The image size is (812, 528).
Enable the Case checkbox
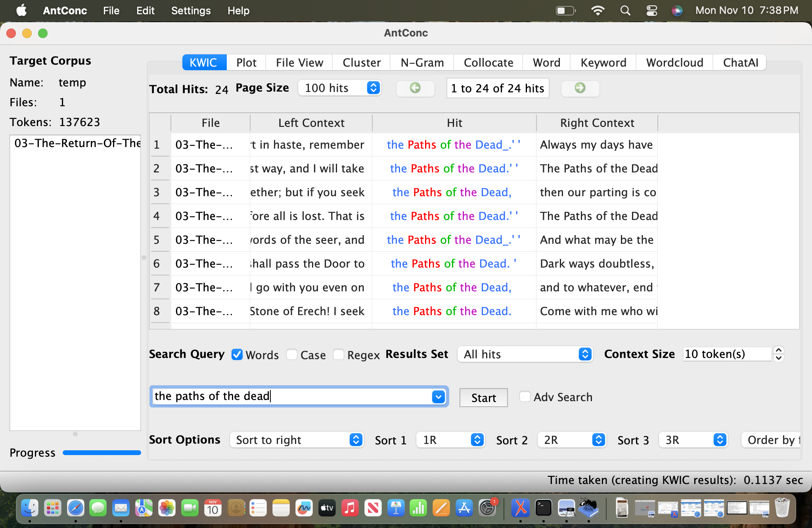pyautogui.click(x=292, y=354)
